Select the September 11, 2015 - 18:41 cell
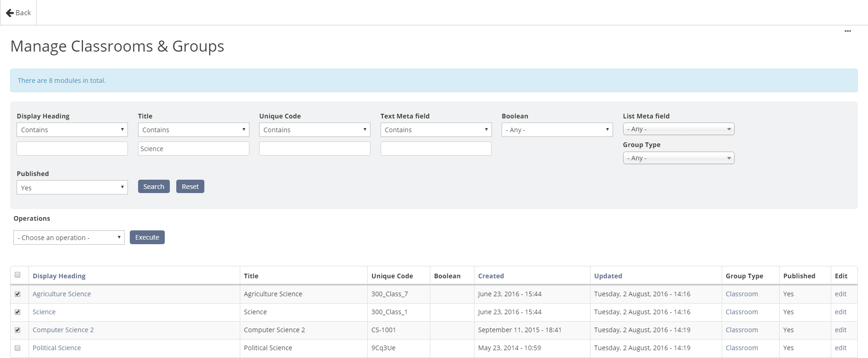The height and width of the screenshot is (358, 868). point(532,330)
